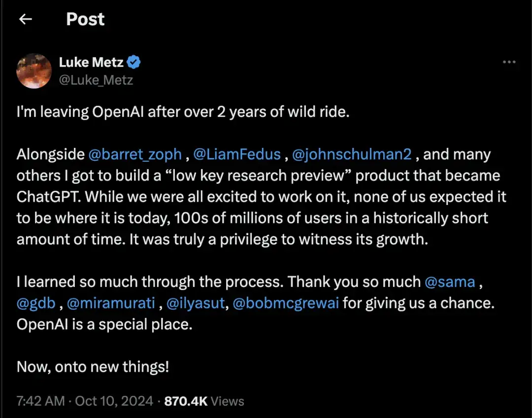
Task: Visit the @barret_zoph mention
Action: coord(135,154)
